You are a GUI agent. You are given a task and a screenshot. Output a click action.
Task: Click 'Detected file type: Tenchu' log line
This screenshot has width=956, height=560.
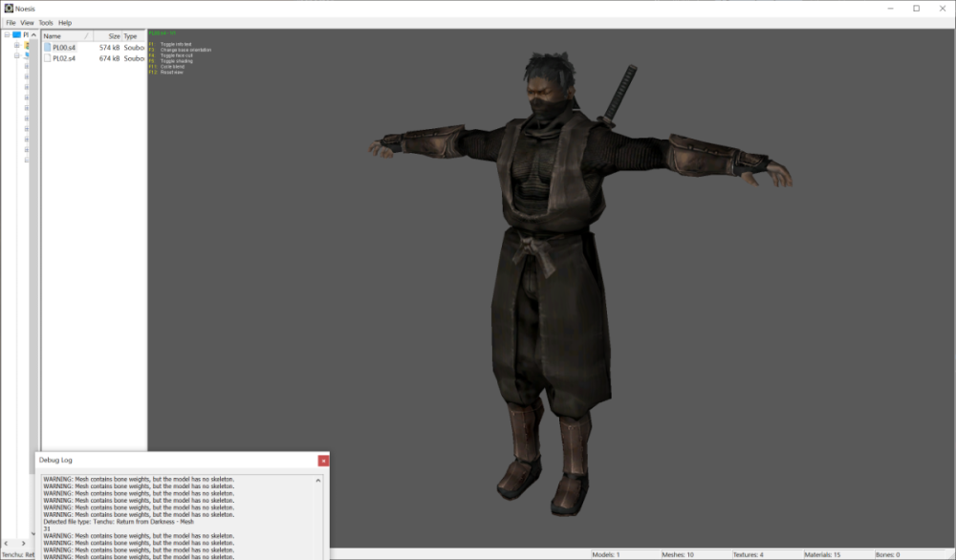pyautogui.click(x=119, y=522)
